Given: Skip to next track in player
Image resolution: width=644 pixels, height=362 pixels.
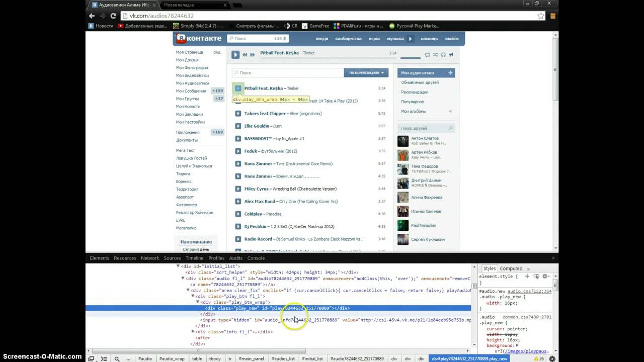Looking at the screenshot, I should (253, 54).
